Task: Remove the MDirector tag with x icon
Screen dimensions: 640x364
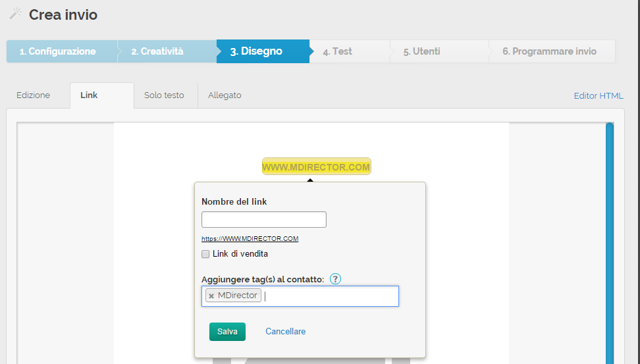Action: pyautogui.click(x=211, y=296)
